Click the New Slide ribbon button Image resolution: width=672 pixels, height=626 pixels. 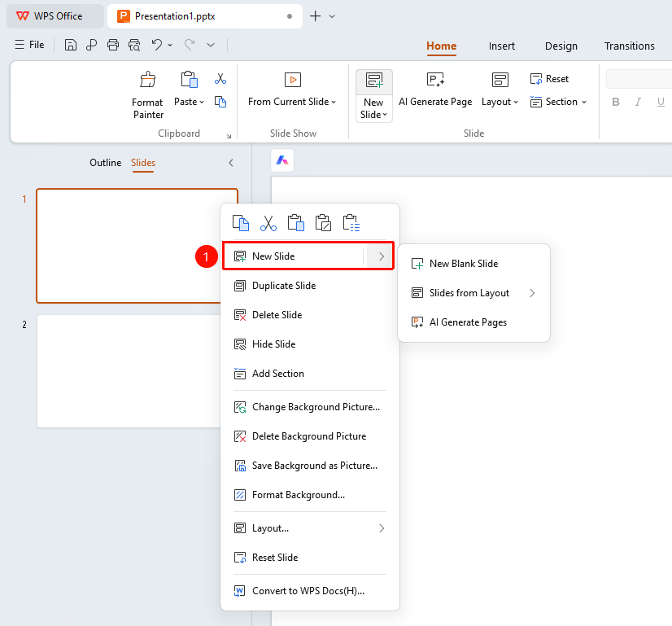[373, 95]
